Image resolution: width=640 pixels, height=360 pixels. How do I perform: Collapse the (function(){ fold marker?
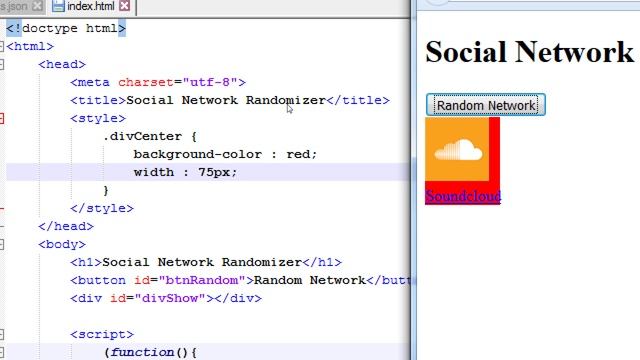[1, 352]
